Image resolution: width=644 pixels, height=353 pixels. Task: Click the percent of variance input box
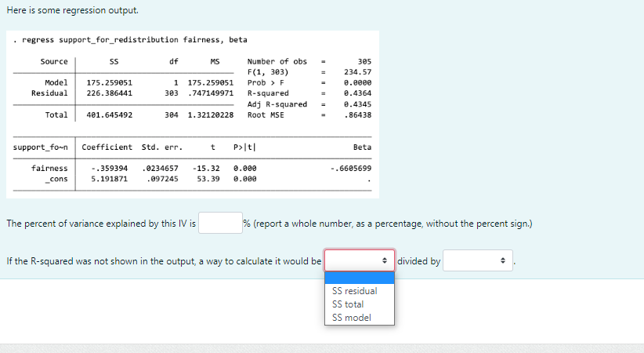click(221, 223)
